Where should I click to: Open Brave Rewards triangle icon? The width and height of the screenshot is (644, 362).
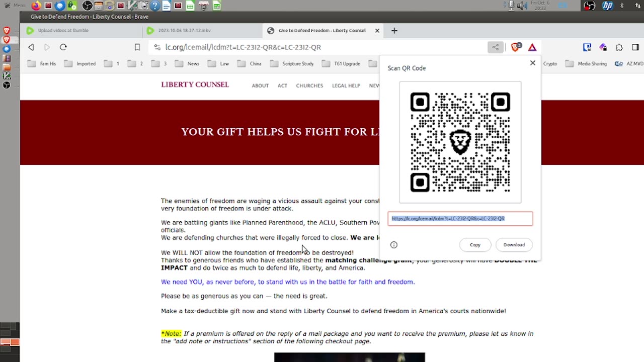click(532, 47)
